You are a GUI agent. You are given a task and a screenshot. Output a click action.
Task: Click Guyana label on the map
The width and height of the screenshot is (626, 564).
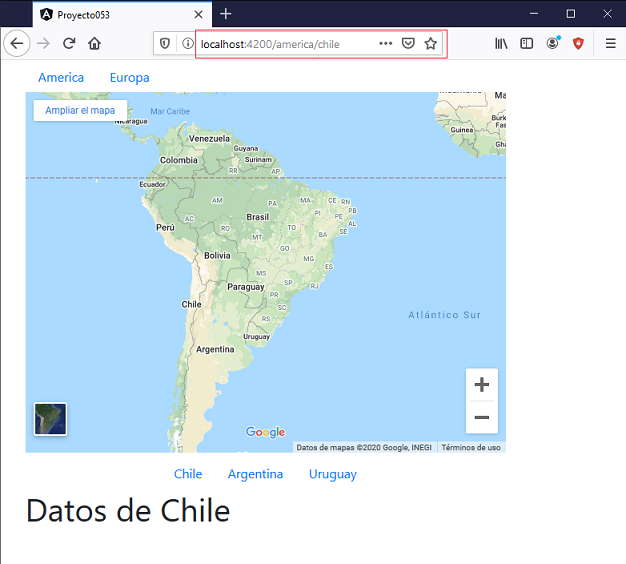tap(246, 148)
